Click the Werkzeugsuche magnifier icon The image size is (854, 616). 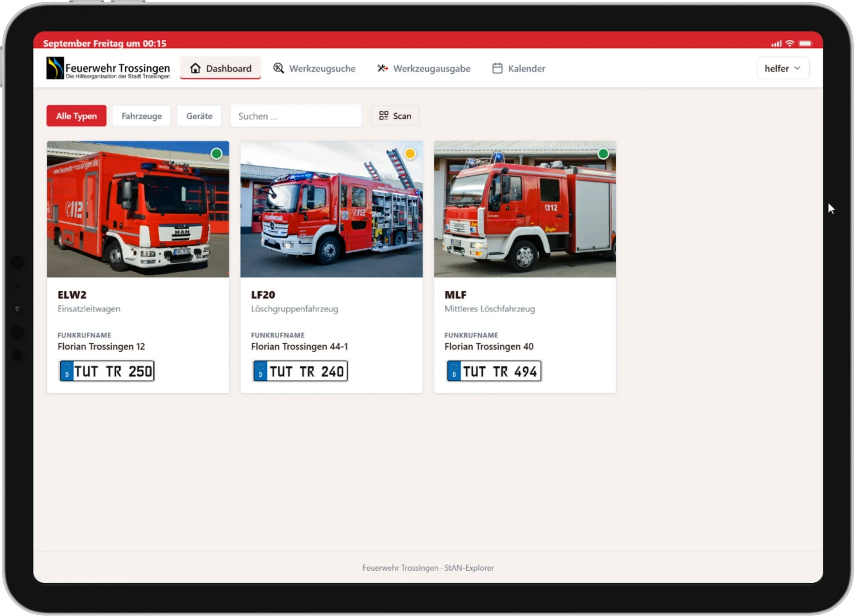click(x=278, y=68)
